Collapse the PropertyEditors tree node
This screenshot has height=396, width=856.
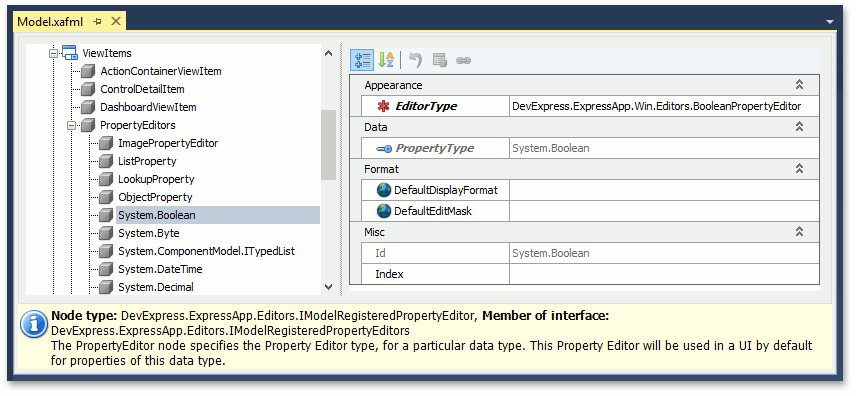(x=71, y=125)
